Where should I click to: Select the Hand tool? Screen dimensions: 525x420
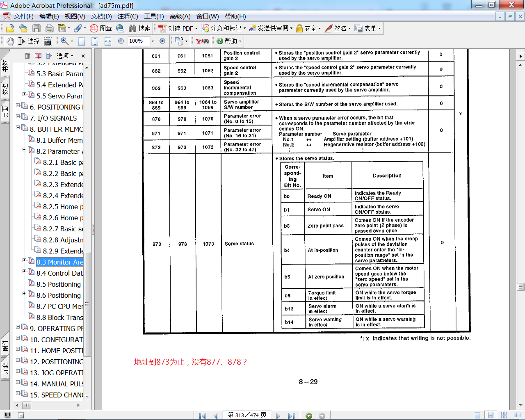pyautogui.click(x=10, y=41)
